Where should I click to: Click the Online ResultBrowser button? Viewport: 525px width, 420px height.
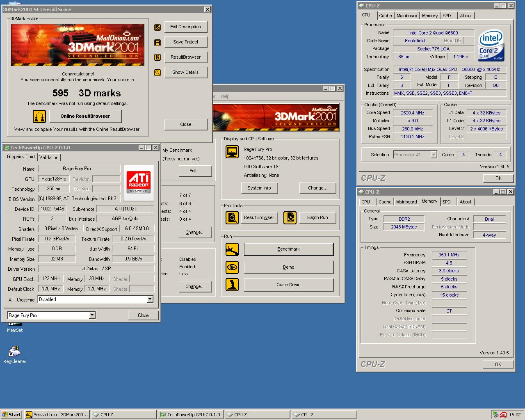tap(85, 116)
